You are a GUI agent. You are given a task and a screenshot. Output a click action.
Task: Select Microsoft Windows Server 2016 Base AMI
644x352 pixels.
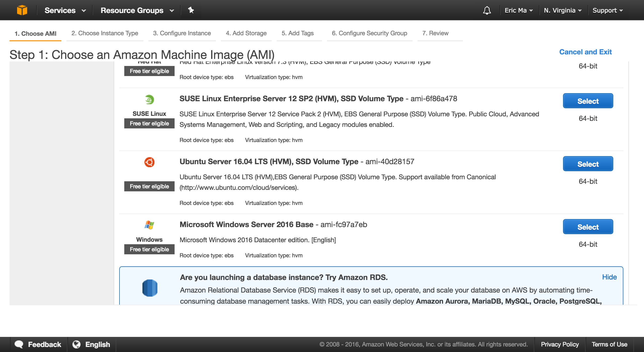click(588, 227)
